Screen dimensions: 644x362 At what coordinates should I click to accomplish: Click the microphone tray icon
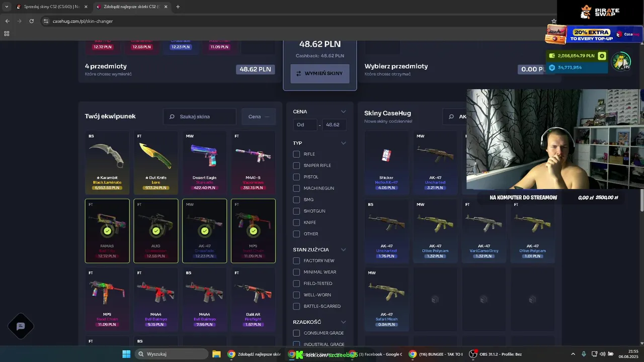(x=584, y=354)
